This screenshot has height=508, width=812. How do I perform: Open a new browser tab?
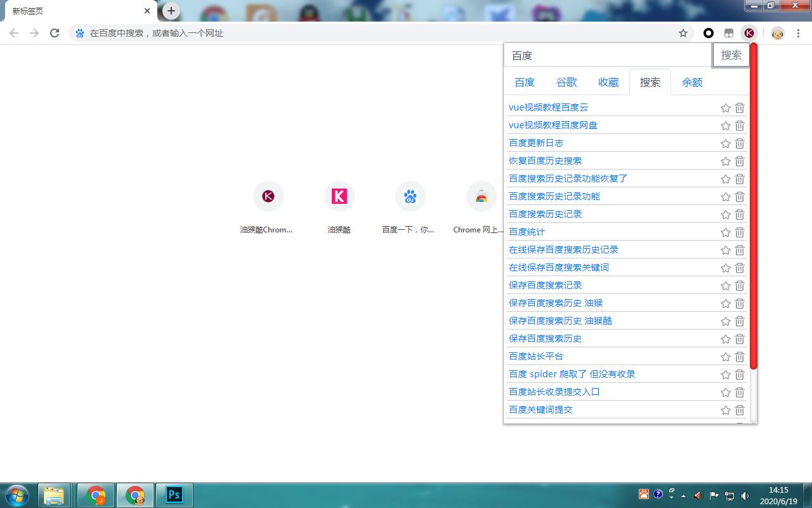pyautogui.click(x=171, y=11)
